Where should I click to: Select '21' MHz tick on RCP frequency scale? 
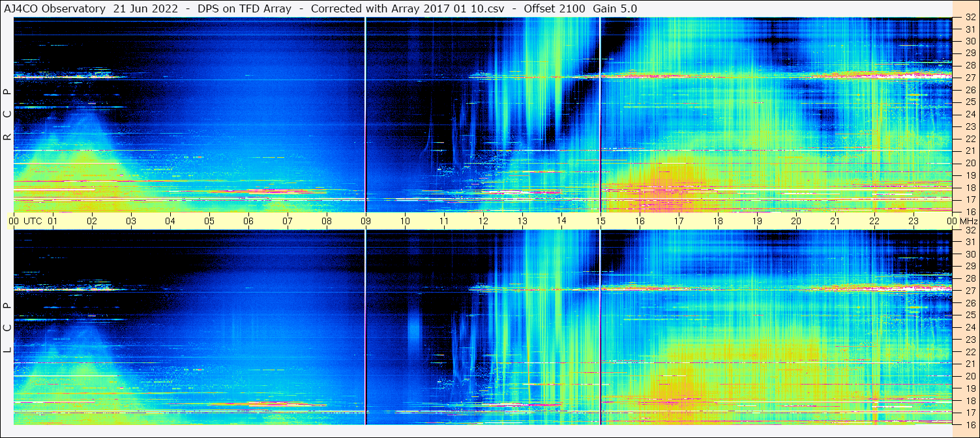[970, 151]
